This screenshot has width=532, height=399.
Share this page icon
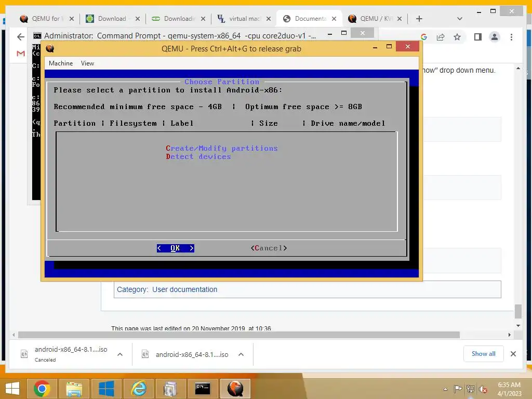pos(441,37)
